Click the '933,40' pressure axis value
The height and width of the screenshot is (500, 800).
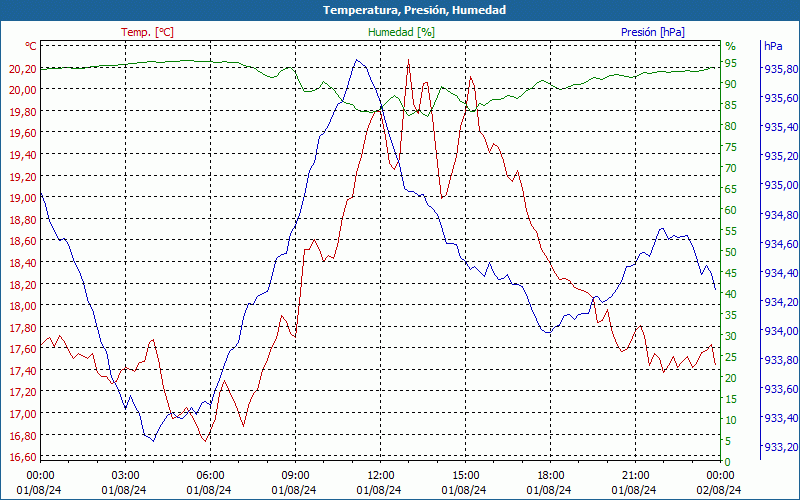(x=782, y=418)
